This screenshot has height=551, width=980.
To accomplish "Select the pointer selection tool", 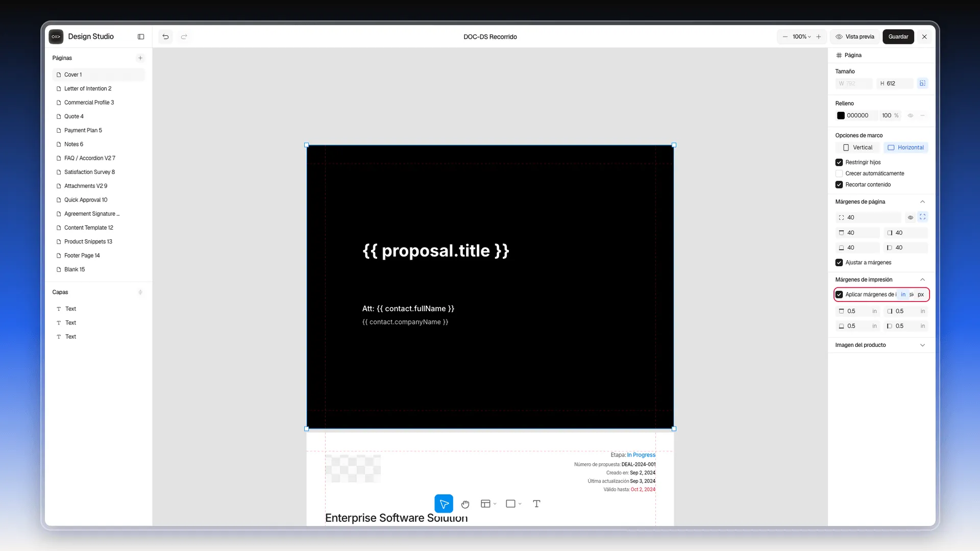I will point(444,504).
